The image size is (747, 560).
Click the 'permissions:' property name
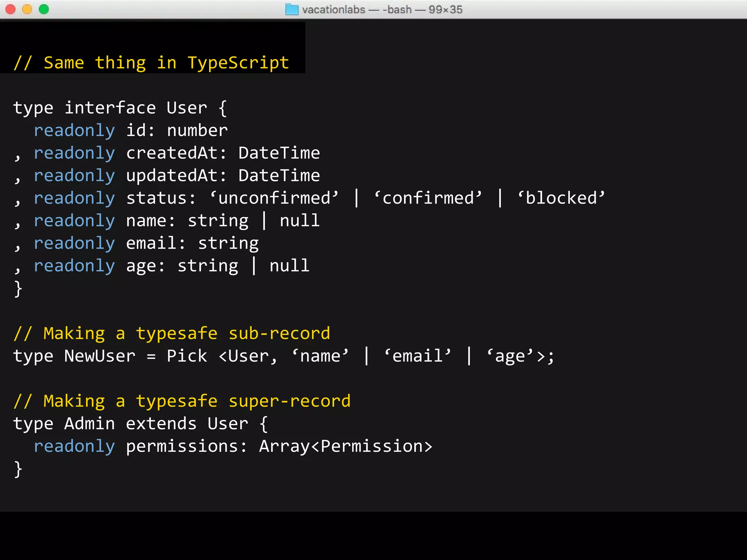(186, 446)
